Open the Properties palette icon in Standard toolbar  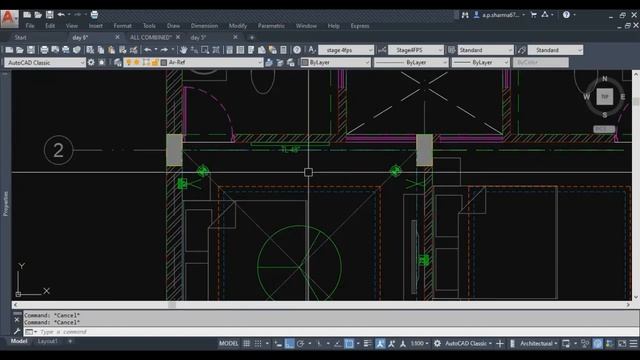230,50
